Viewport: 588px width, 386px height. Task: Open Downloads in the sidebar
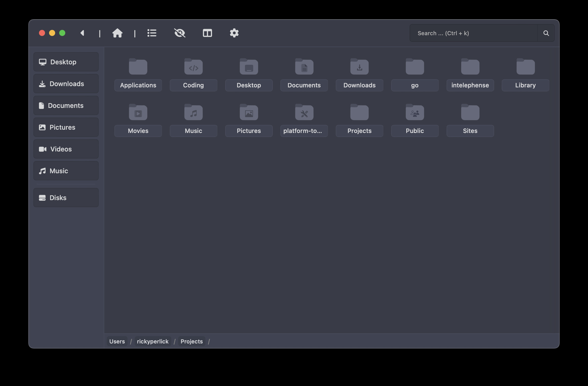66,84
